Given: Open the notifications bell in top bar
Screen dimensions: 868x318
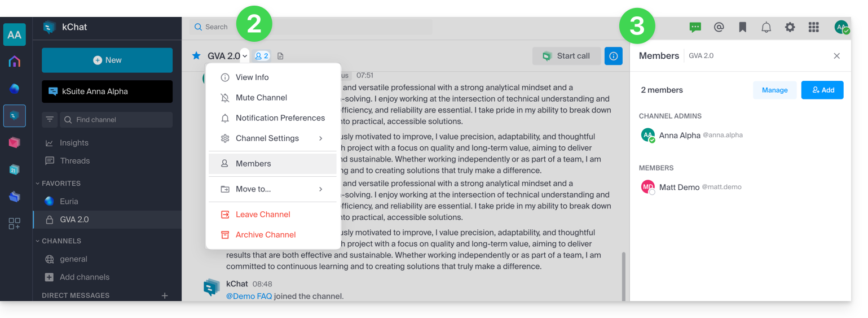Looking at the screenshot, I should click(x=766, y=27).
